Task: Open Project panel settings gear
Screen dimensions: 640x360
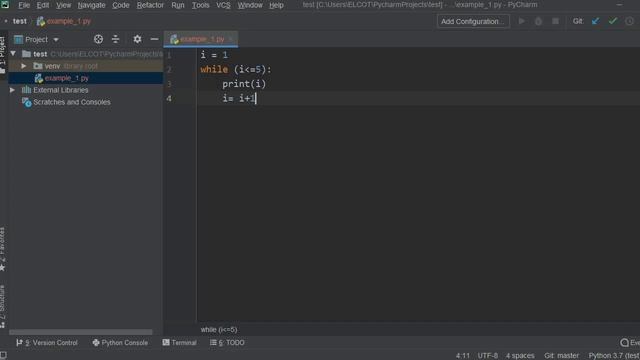Action: click(x=137, y=39)
